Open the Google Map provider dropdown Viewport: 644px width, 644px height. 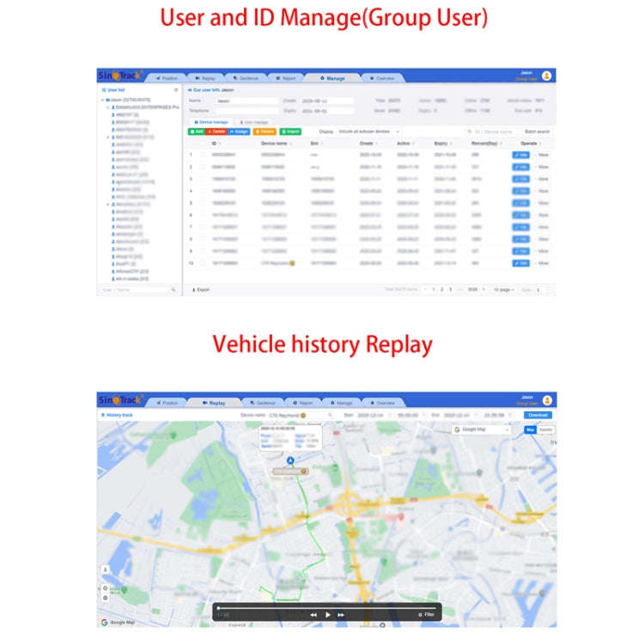pyautogui.click(x=482, y=429)
